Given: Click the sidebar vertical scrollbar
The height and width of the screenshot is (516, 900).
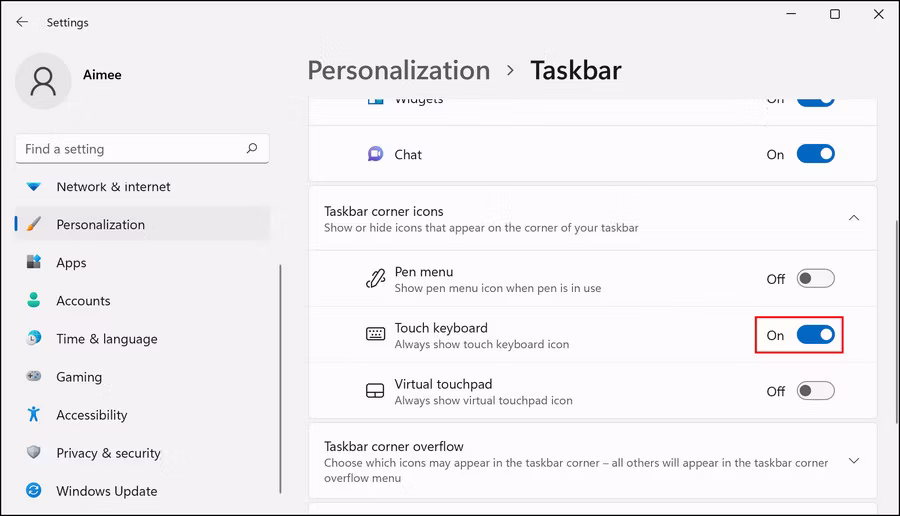Looking at the screenshot, I should click(x=280, y=379).
